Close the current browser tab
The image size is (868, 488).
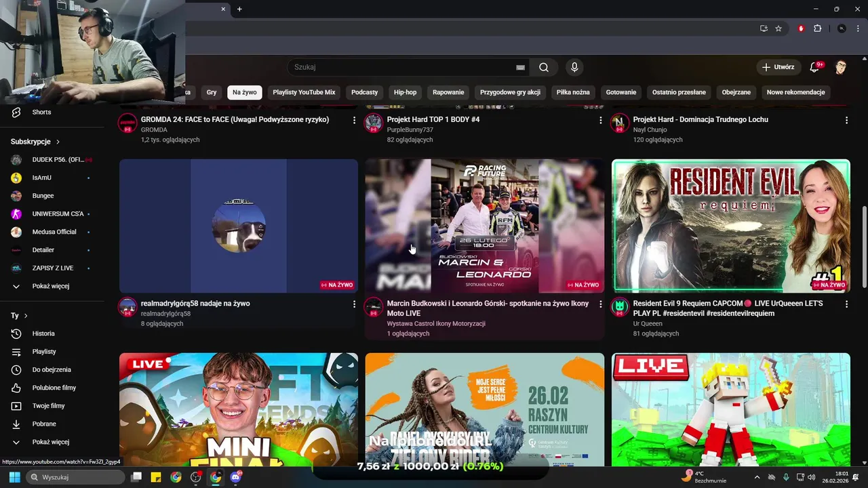coord(223,9)
